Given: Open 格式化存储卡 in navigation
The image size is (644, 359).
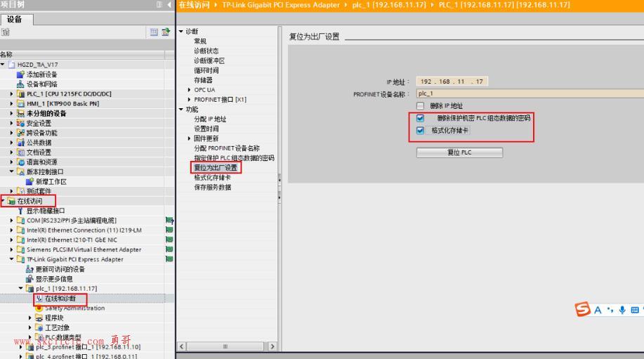Looking at the screenshot, I should 212,178.
